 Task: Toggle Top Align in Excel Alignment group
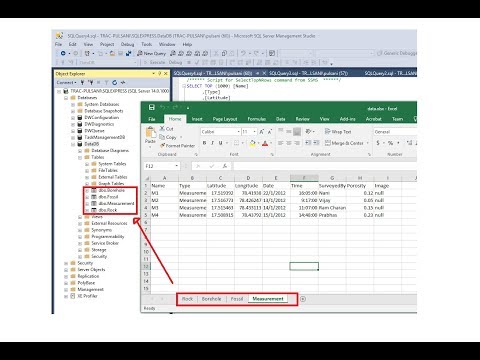point(281,131)
